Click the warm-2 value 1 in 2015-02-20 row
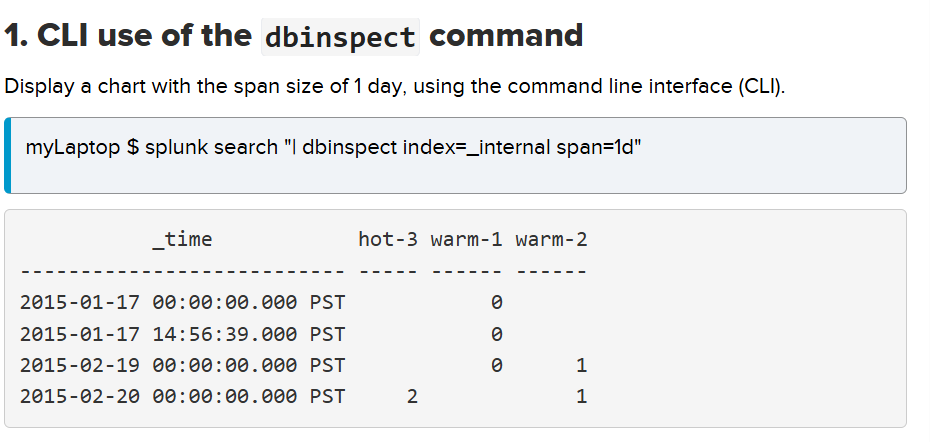The height and width of the screenshot is (442, 937). point(581,397)
